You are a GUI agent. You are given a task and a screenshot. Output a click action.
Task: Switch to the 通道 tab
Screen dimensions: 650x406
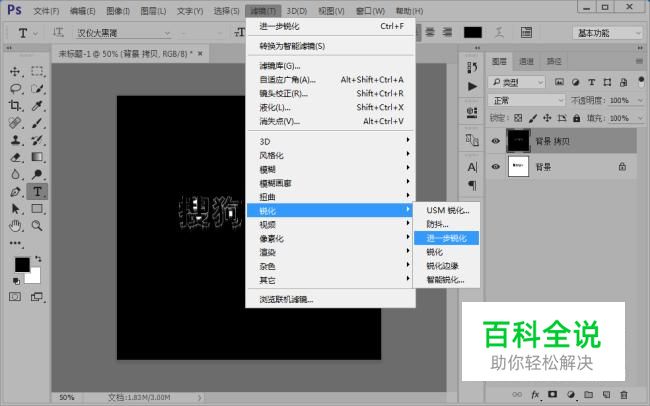(x=526, y=61)
